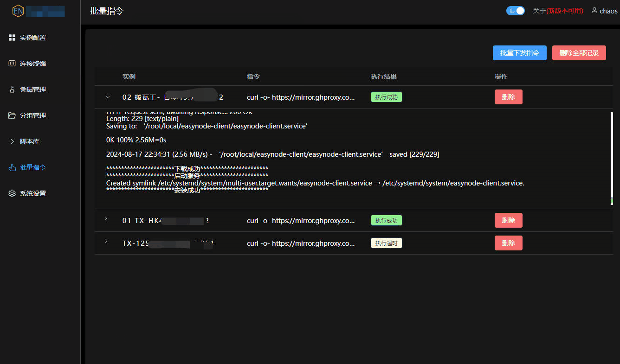This screenshot has width=620, height=364.
Task: Click the 删除全部记录 button
Action: coord(579,53)
